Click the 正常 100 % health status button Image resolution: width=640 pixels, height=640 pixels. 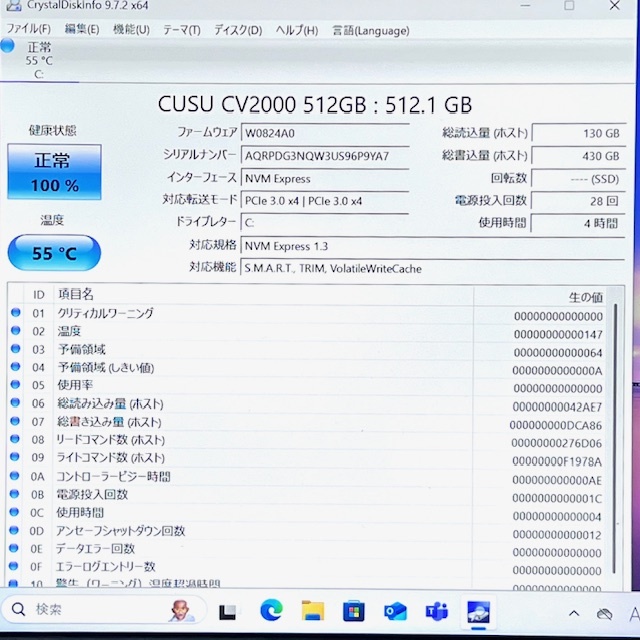(54, 172)
